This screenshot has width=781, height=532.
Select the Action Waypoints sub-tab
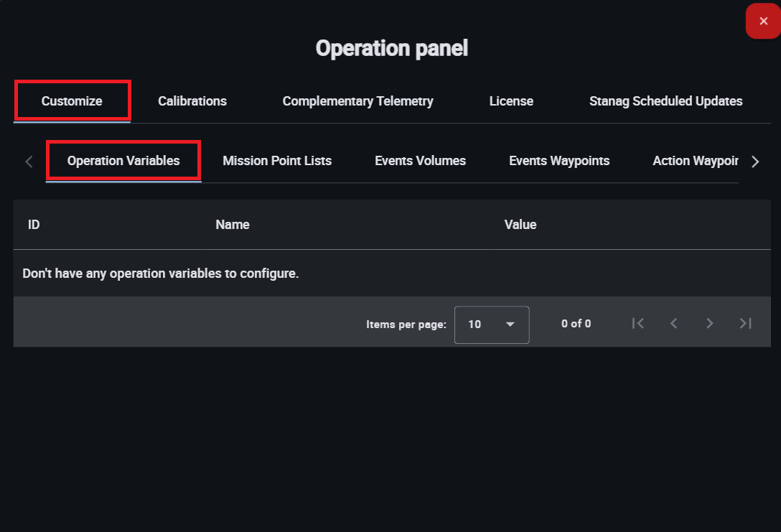point(694,161)
